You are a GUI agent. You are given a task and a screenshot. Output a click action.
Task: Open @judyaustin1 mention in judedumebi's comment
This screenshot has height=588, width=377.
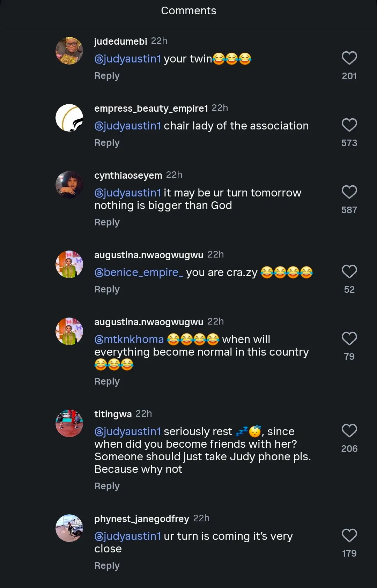(128, 59)
